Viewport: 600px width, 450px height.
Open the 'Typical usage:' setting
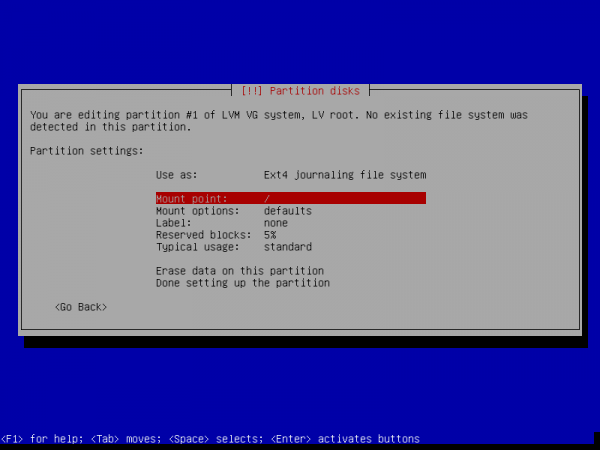(x=197, y=247)
